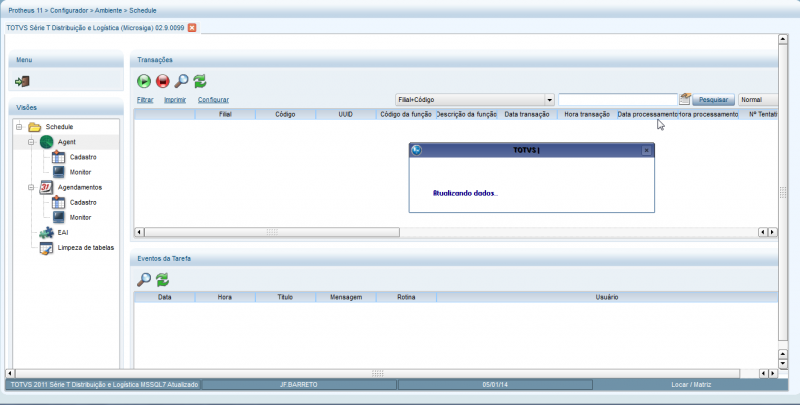This screenshot has height=405, width=800.
Task: Collapse the Agendamentos tree node
Action: click(31, 187)
